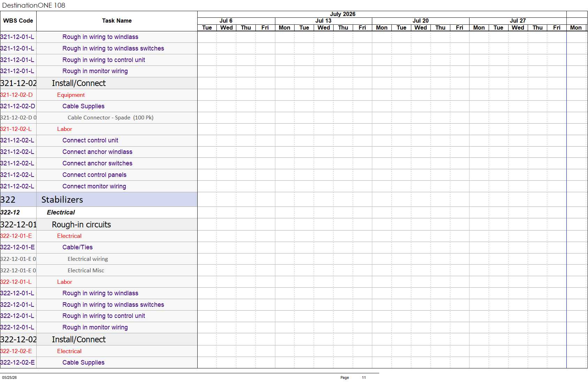Viewport: 588px width, 382px height.
Task: Click the italic 322-12 WBS code cell
Action: point(18,212)
